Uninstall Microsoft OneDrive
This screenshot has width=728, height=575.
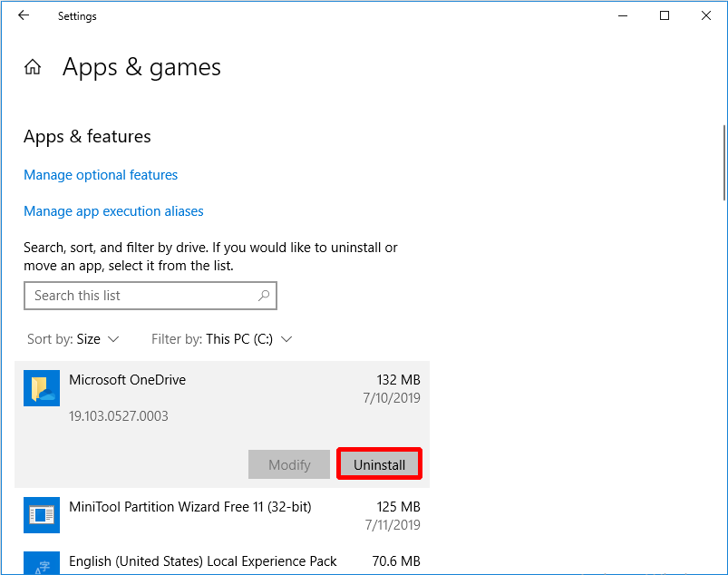click(x=379, y=464)
